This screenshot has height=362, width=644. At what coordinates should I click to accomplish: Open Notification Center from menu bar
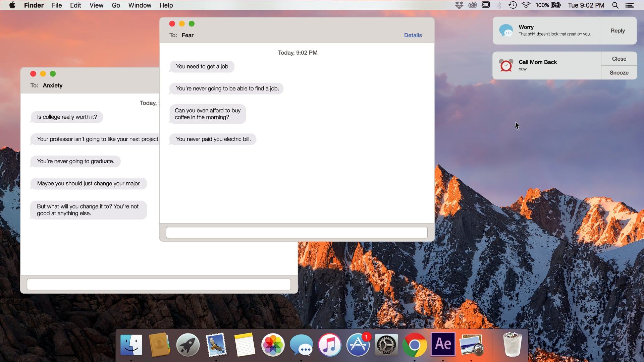tap(630, 5)
